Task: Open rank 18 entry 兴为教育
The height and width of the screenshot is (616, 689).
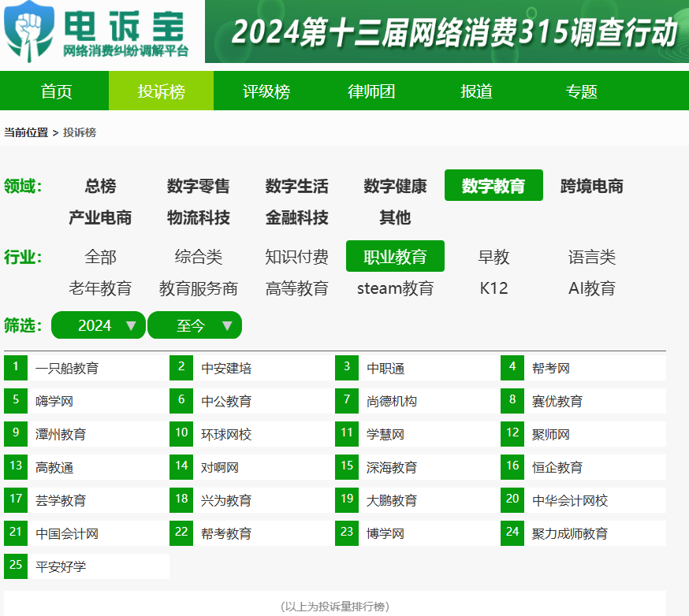Action: tap(252, 500)
